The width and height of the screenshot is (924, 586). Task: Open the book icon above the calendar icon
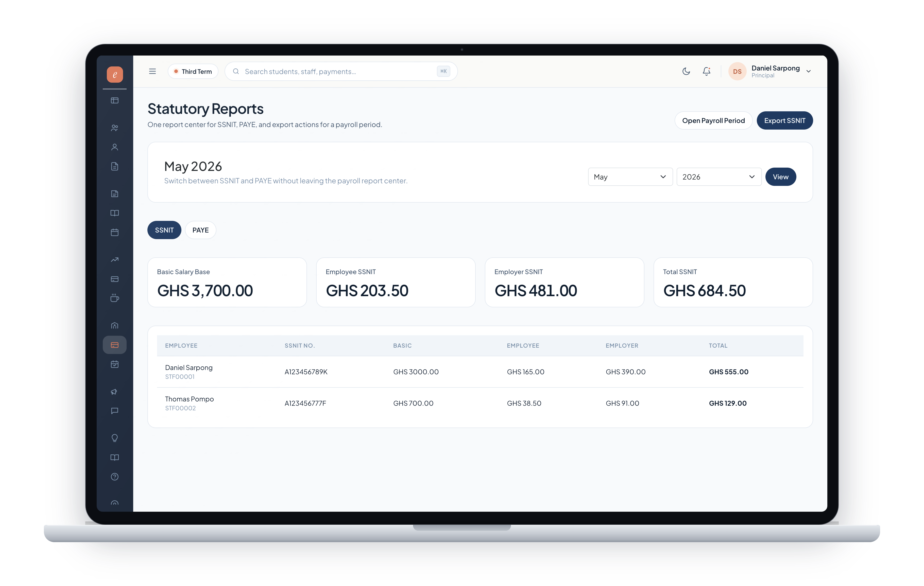(x=115, y=213)
